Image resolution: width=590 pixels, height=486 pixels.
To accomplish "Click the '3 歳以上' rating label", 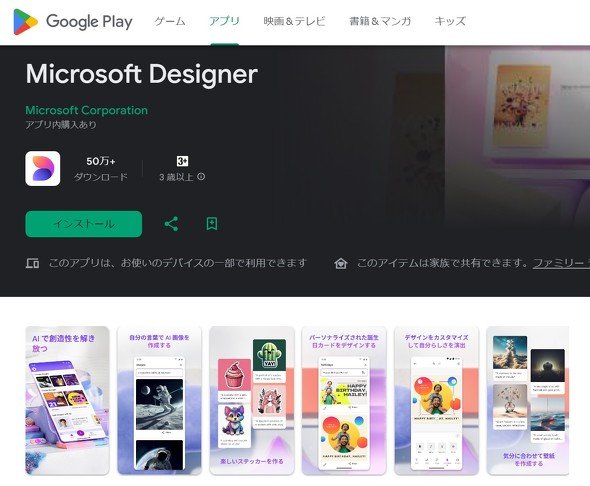I will pyautogui.click(x=176, y=176).
